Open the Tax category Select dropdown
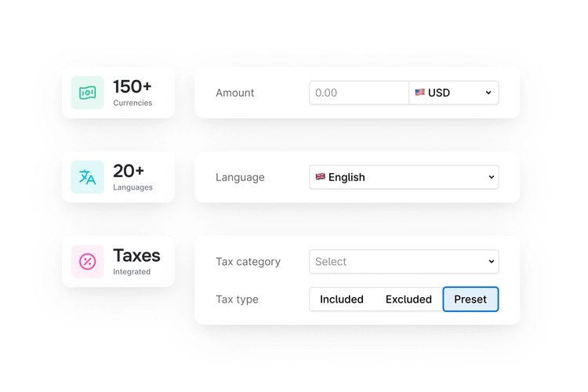 tap(404, 262)
